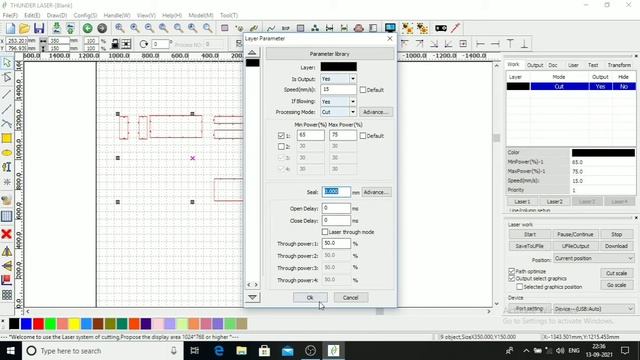Click the Start button in Laser work
Image resolution: width=640 pixels, height=360 pixels.
530,234
